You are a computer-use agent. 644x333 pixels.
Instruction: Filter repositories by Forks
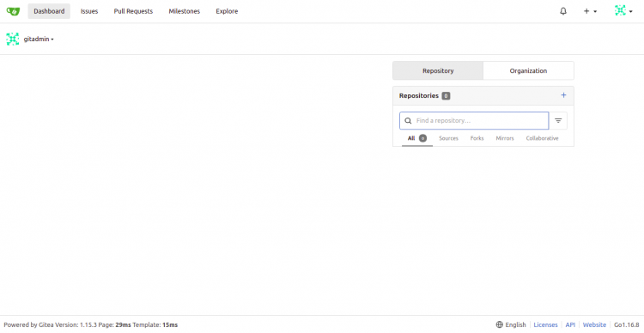click(477, 138)
